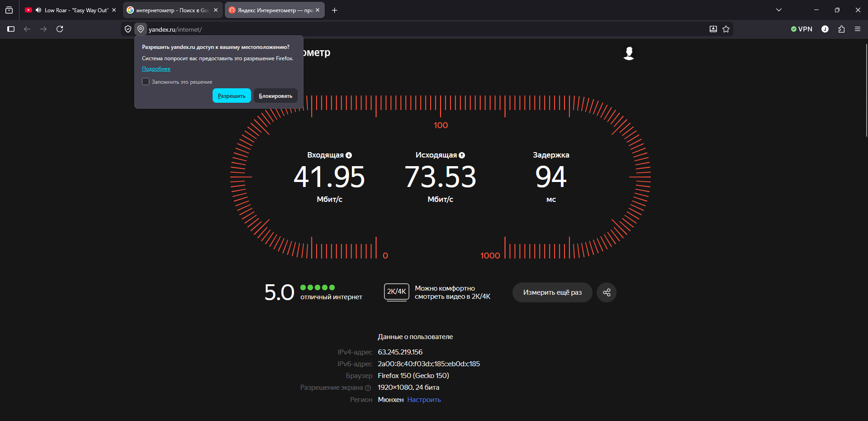This screenshot has width=868, height=421.
Task: Toggle the sidebar button in toolbar
Action: [11, 29]
